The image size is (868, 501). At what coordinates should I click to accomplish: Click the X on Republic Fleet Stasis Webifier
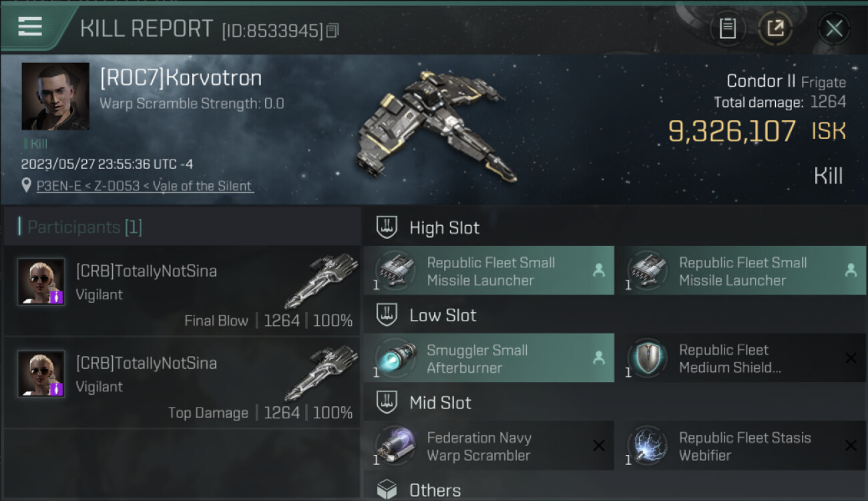pyautogui.click(x=851, y=446)
